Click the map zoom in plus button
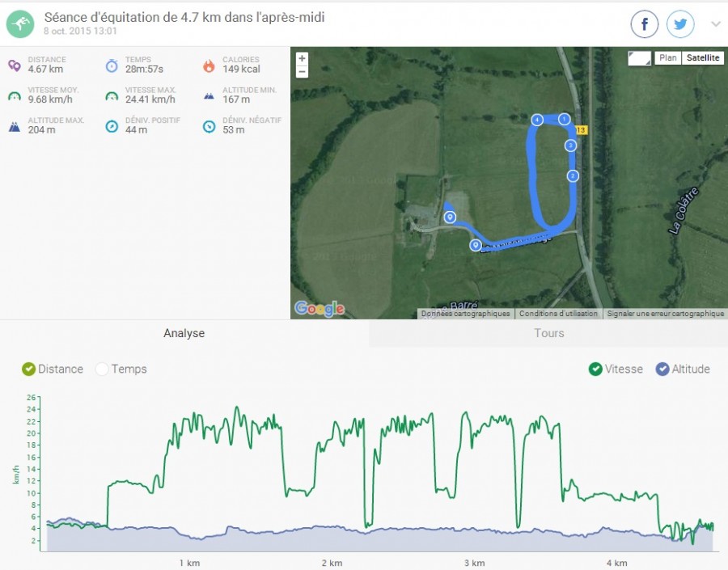The width and height of the screenshot is (728, 570). [x=303, y=58]
